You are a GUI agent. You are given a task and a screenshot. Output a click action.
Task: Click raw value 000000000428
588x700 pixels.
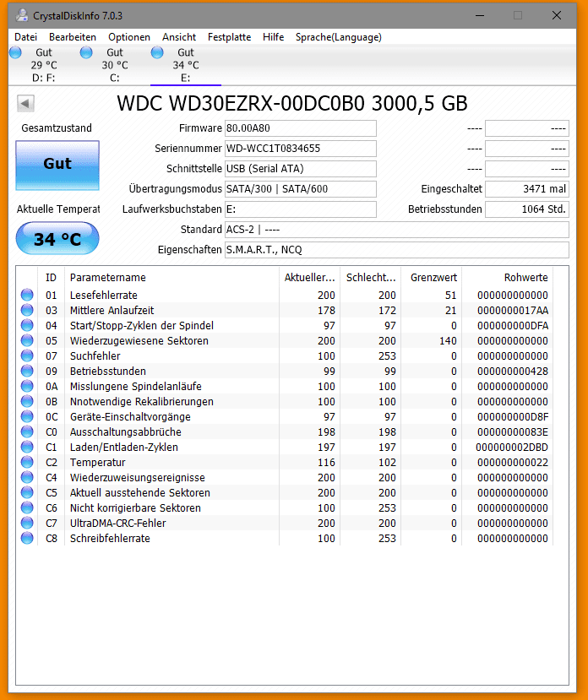coord(513,371)
